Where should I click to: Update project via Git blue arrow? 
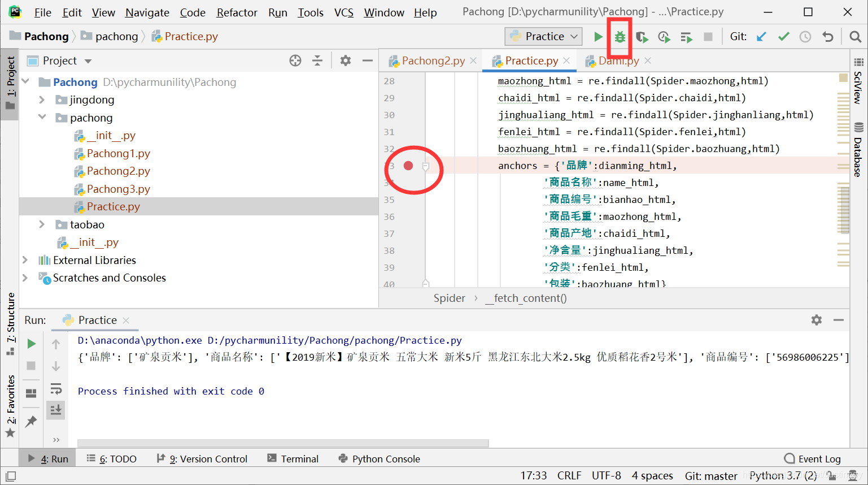click(761, 37)
